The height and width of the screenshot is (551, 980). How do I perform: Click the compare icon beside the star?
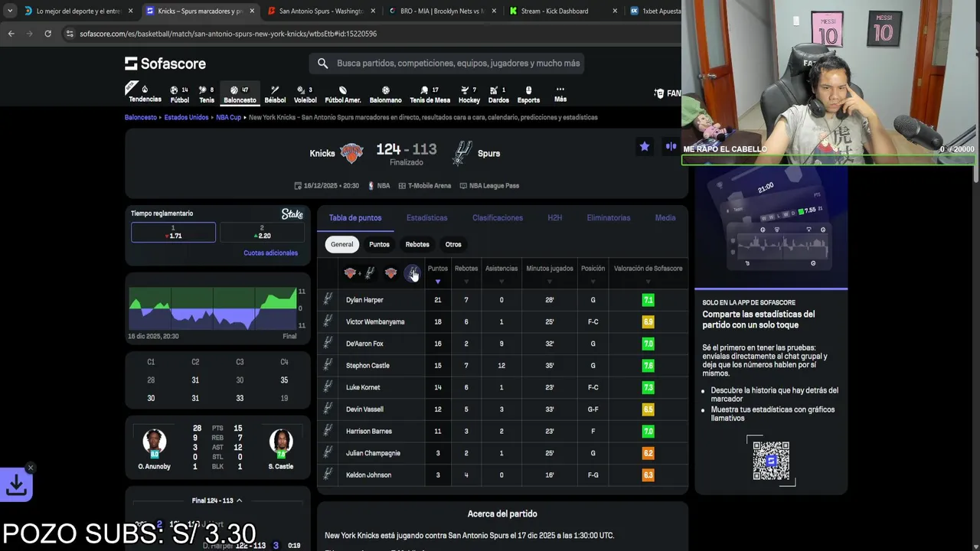coord(671,146)
